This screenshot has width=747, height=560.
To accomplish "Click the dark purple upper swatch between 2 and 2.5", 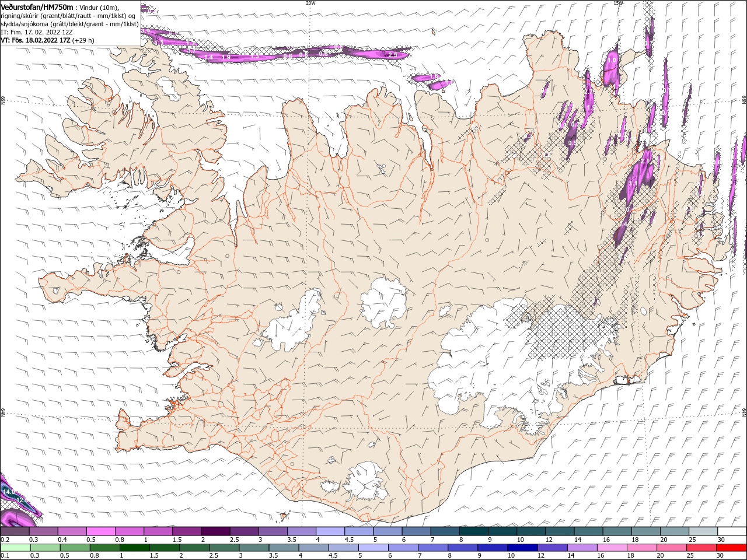I will tap(215, 531).
